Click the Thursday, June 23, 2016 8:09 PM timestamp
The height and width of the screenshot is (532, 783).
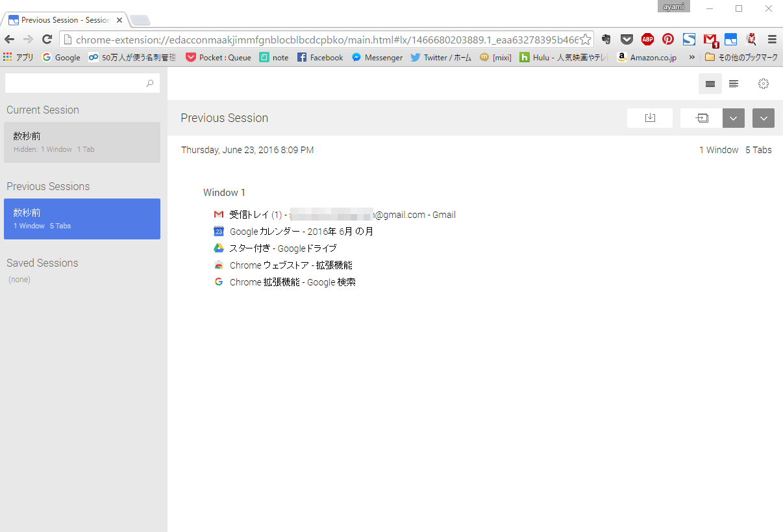(247, 150)
